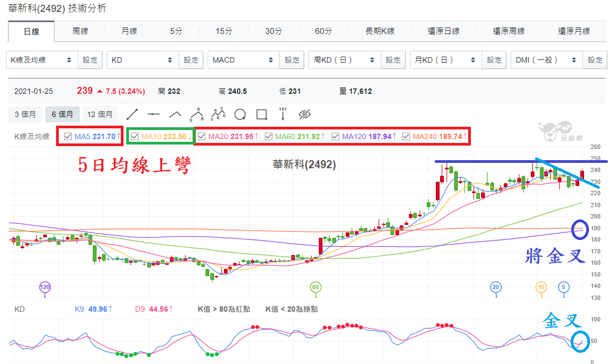Image resolution: width=610 pixels, height=364 pixels.
Task: Switch to the 月線 tab
Action: (129, 31)
